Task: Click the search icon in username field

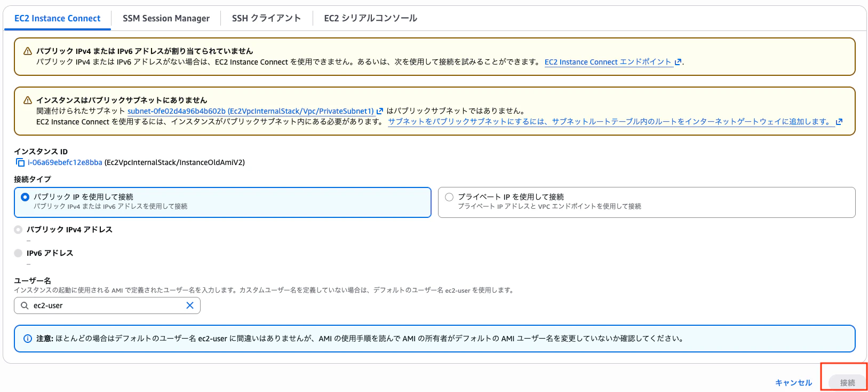Action: [x=25, y=305]
